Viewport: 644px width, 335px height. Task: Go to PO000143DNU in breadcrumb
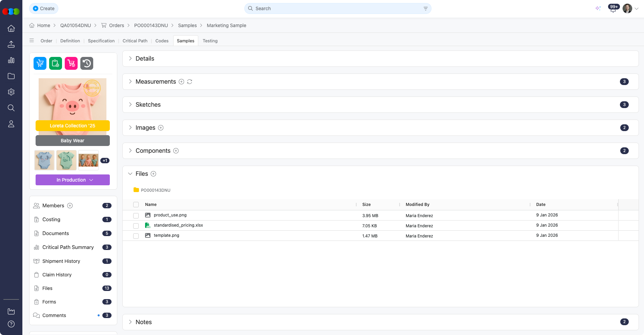151,25
